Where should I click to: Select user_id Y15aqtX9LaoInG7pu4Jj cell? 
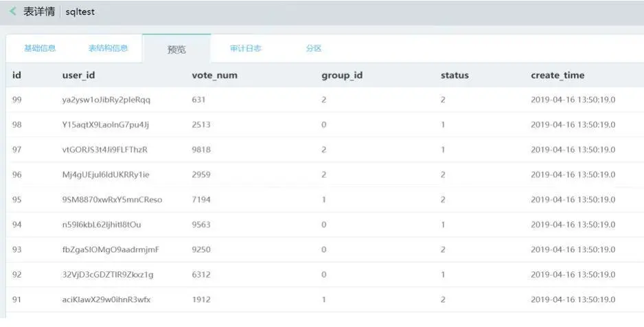(106, 125)
